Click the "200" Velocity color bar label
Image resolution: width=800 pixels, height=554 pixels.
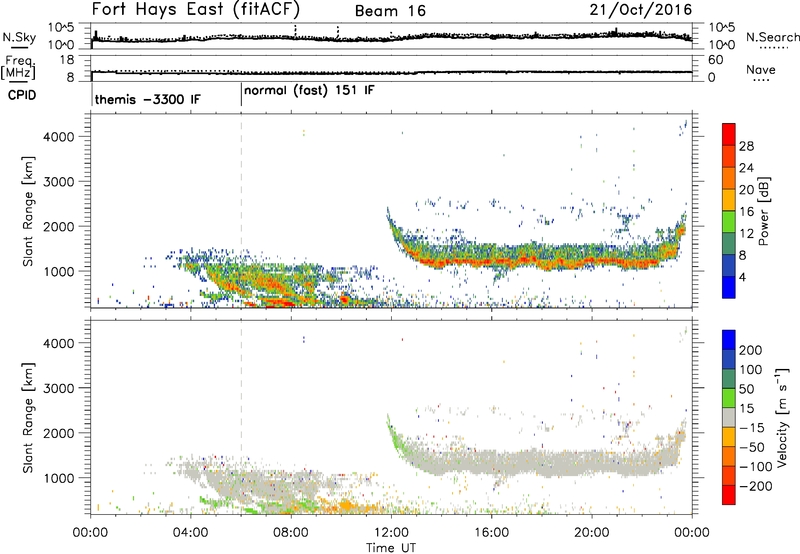[x=751, y=350]
